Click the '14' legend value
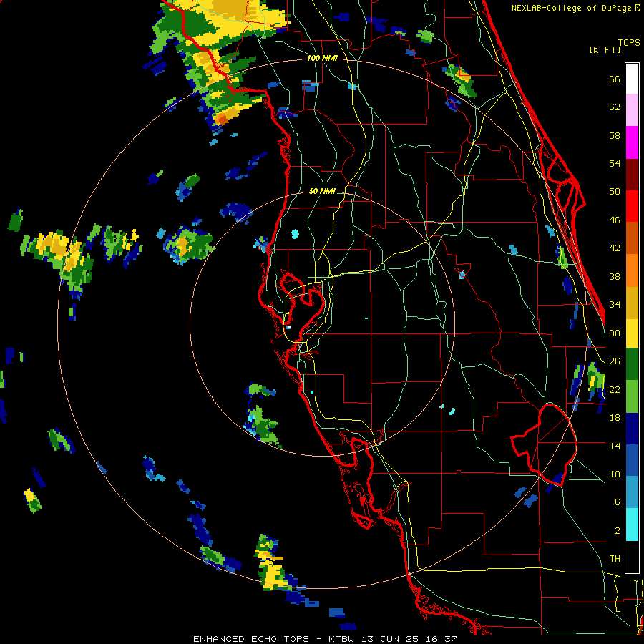This screenshot has width=644, height=644. (615, 446)
